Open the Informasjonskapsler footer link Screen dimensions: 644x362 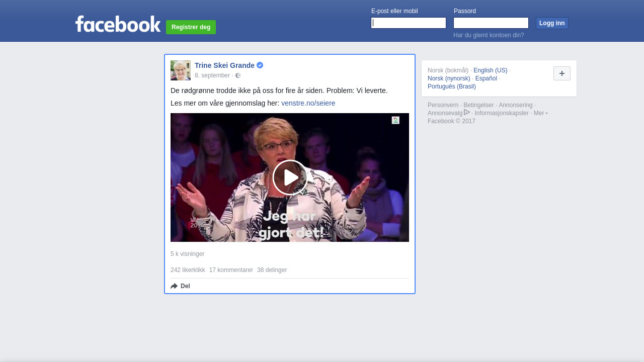[502, 113]
